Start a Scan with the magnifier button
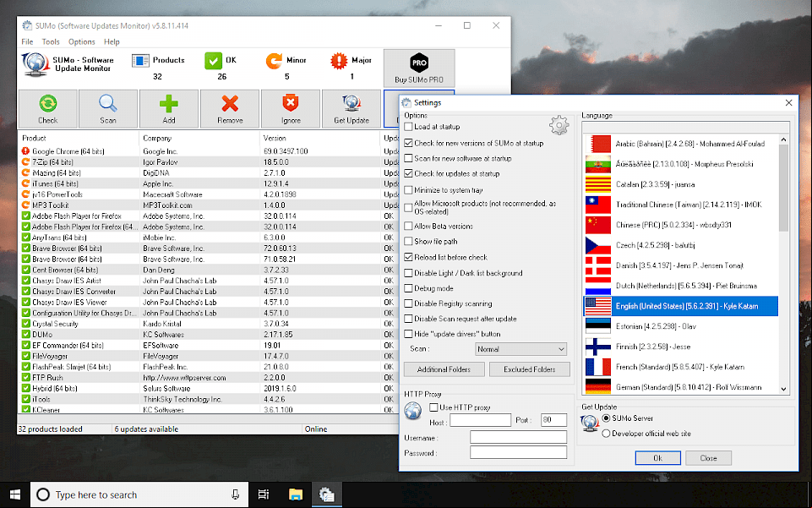The image size is (812, 508). [107, 109]
